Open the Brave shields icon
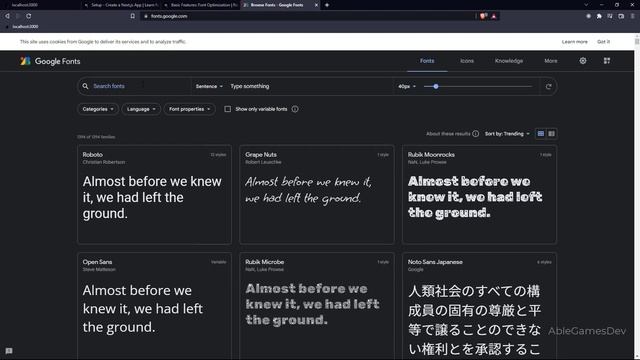640x360 pixels. pos(483,16)
